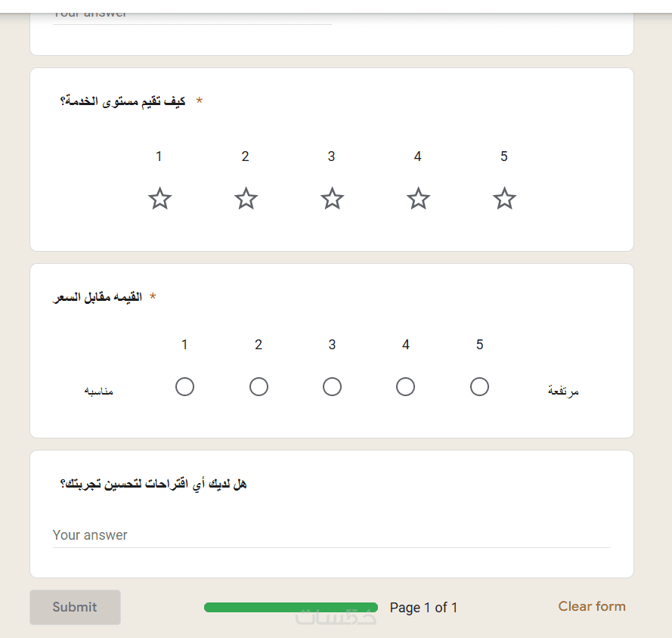
Task: Give the service a 4-star rating
Action: [x=418, y=199]
